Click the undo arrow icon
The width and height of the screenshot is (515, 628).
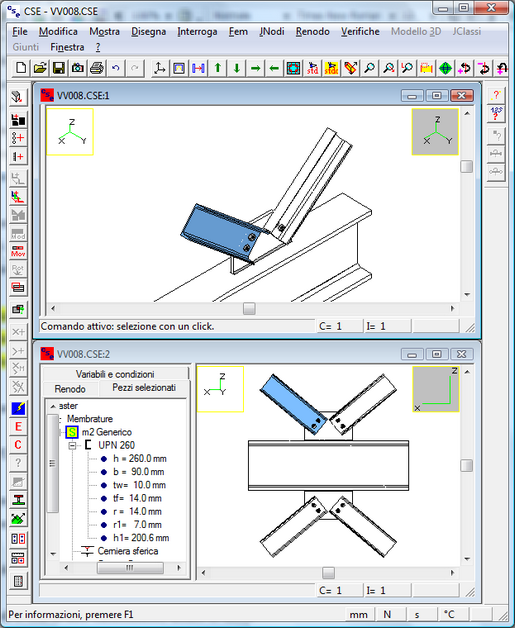[x=116, y=68]
